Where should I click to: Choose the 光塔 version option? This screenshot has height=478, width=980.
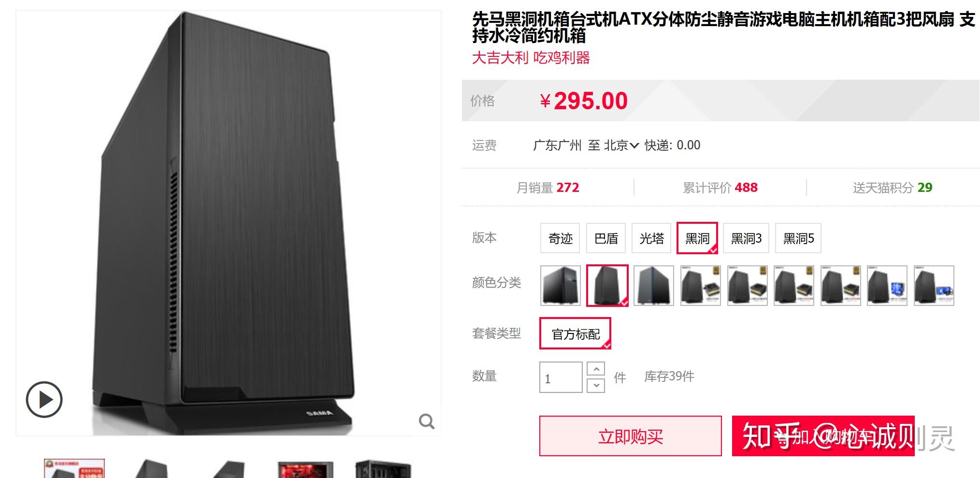tap(651, 238)
